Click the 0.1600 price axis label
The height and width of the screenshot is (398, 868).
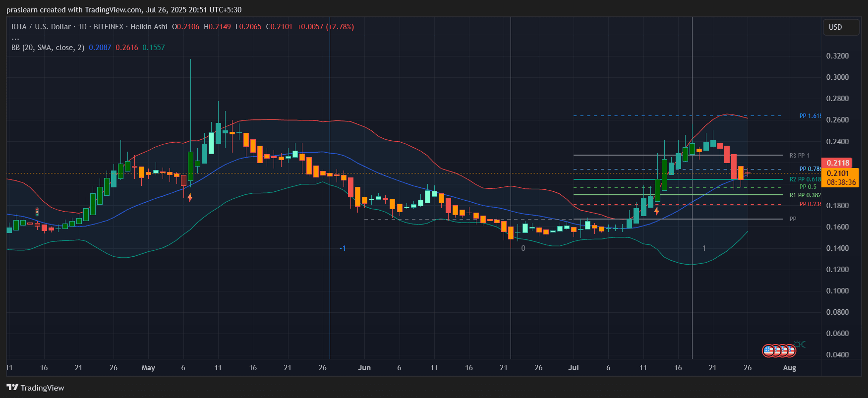[837, 227]
